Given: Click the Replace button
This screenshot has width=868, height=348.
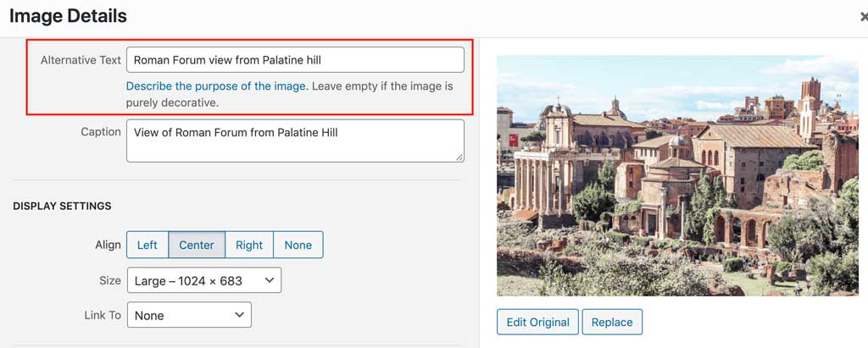Looking at the screenshot, I should tap(612, 323).
